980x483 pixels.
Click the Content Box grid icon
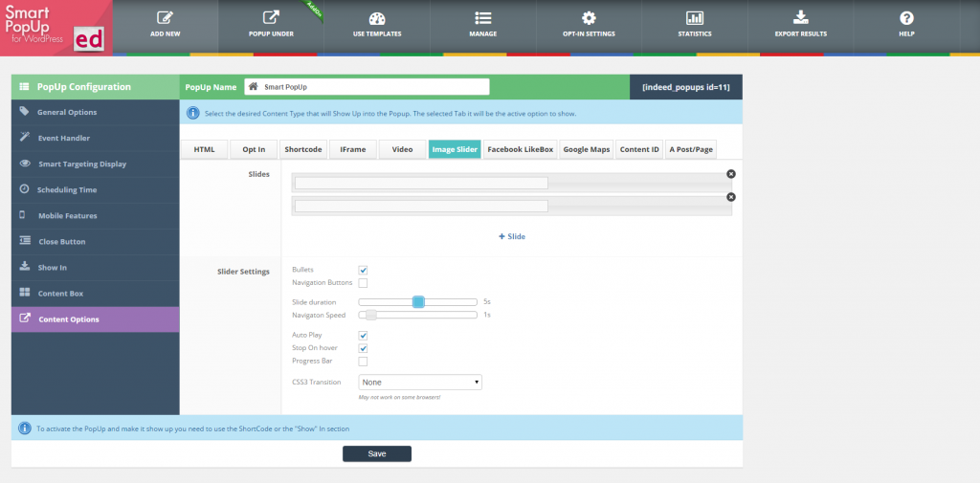pyautogui.click(x=24, y=293)
